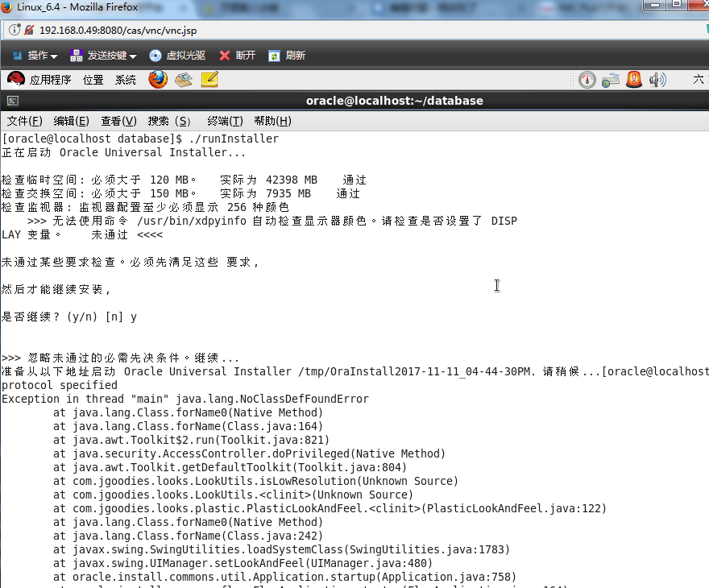
Task: Open the 文件(F) terminal menu
Action: [x=24, y=121]
